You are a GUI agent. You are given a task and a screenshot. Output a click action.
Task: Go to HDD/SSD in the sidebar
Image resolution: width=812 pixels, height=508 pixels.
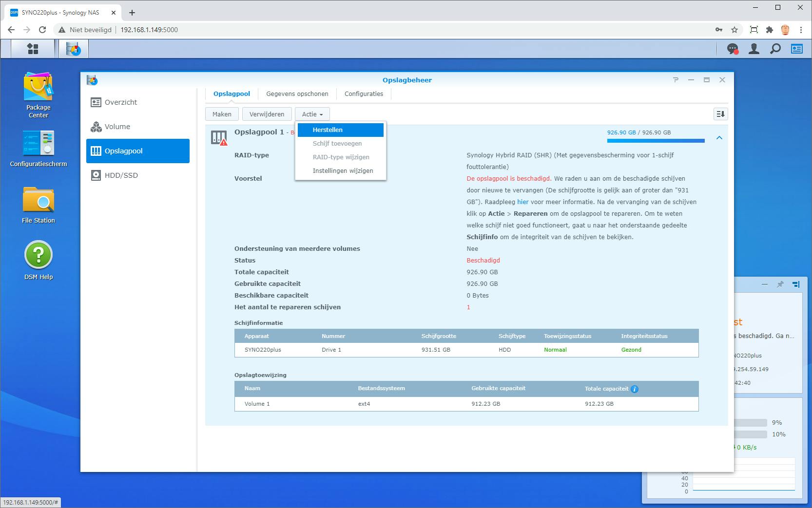(138, 175)
